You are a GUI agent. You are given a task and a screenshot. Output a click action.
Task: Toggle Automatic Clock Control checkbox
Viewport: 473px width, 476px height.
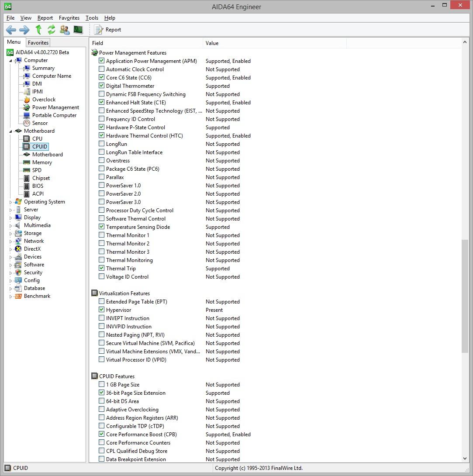pyautogui.click(x=101, y=69)
